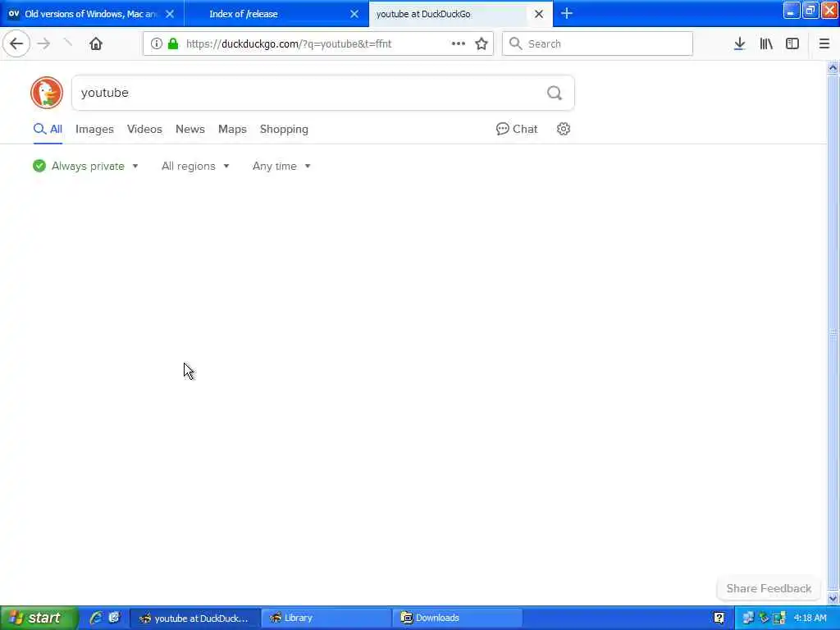The height and width of the screenshot is (630, 840).
Task: Click the DuckDuckGo duck logo
Action: (x=47, y=93)
